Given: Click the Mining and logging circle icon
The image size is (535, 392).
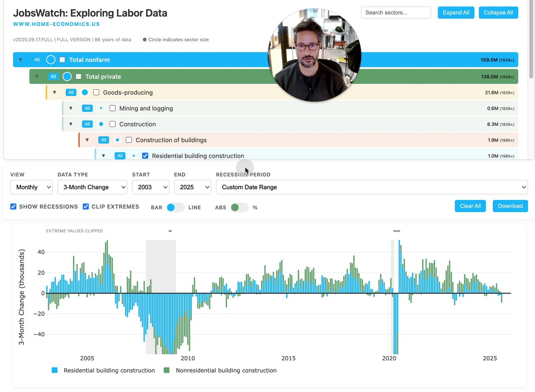Looking at the screenshot, I should coord(101,108).
